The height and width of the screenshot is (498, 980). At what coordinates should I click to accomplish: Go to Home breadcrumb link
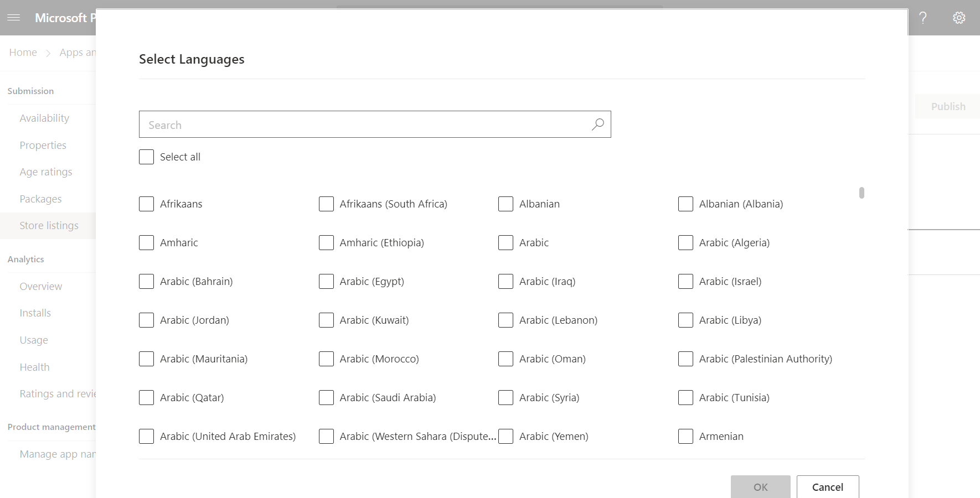(23, 53)
